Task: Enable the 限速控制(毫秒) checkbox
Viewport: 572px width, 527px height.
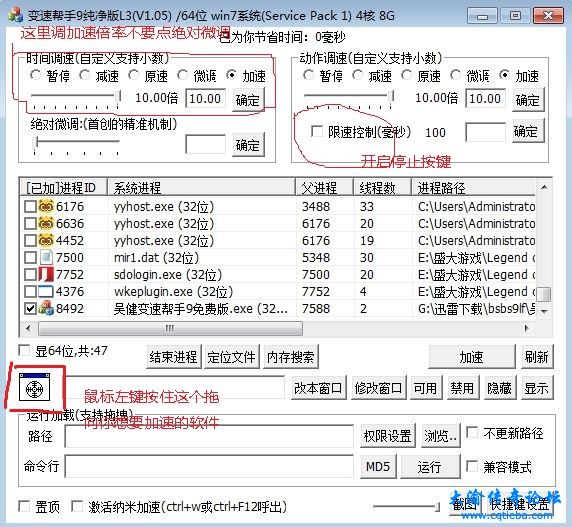Action: click(317, 131)
